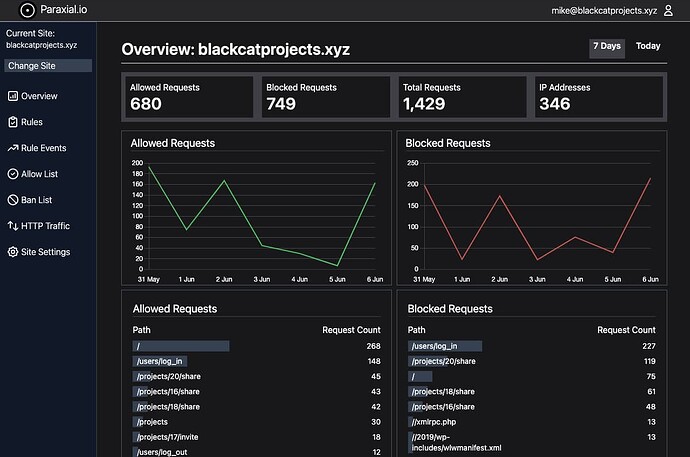
Task: Click the Ban List prohibited icon
Action: pos(13,200)
